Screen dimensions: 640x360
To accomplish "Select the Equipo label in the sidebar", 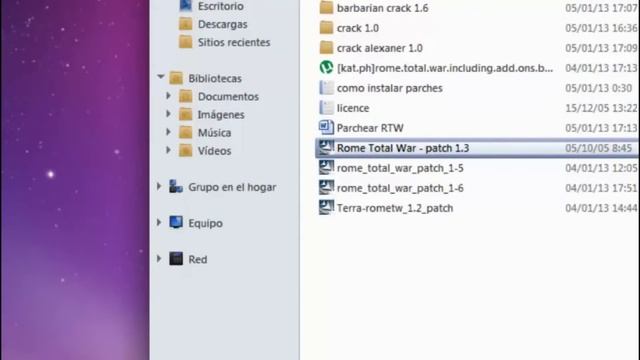I will (x=206, y=223).
